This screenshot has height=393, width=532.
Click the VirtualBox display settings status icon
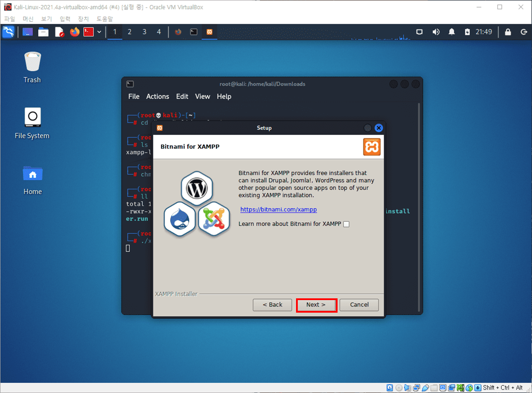pos(443,387)
